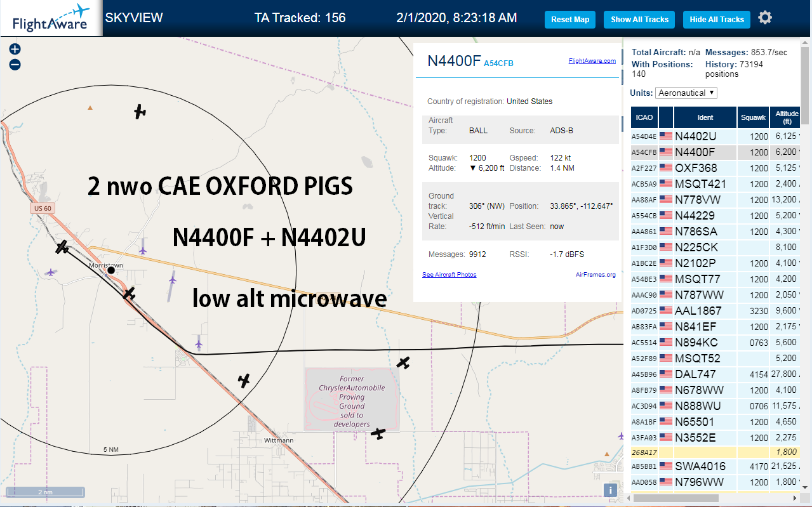812x507 pixels.
Task: Open the settings gear icon
Action: click(x=765, y=18)
